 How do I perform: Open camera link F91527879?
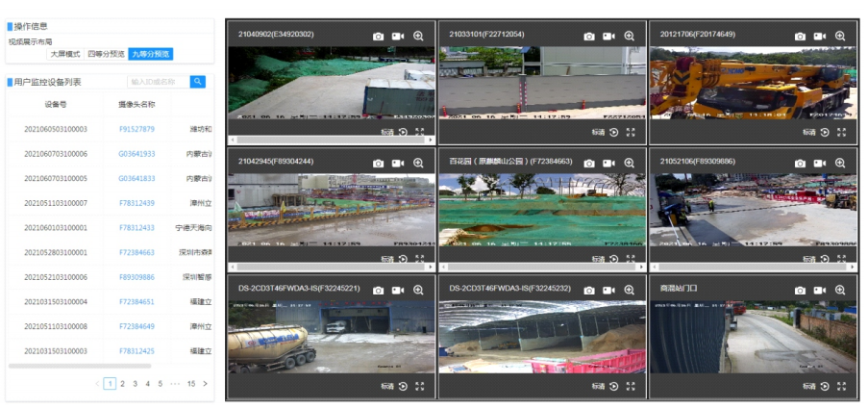pyautogui.click(x=136, y=129)
